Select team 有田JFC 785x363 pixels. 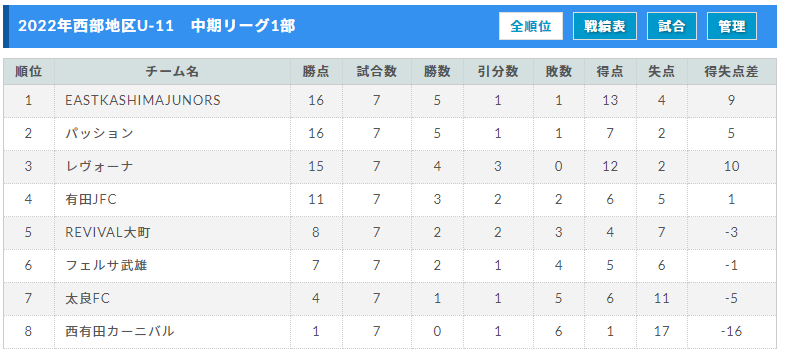coord(91,199)
